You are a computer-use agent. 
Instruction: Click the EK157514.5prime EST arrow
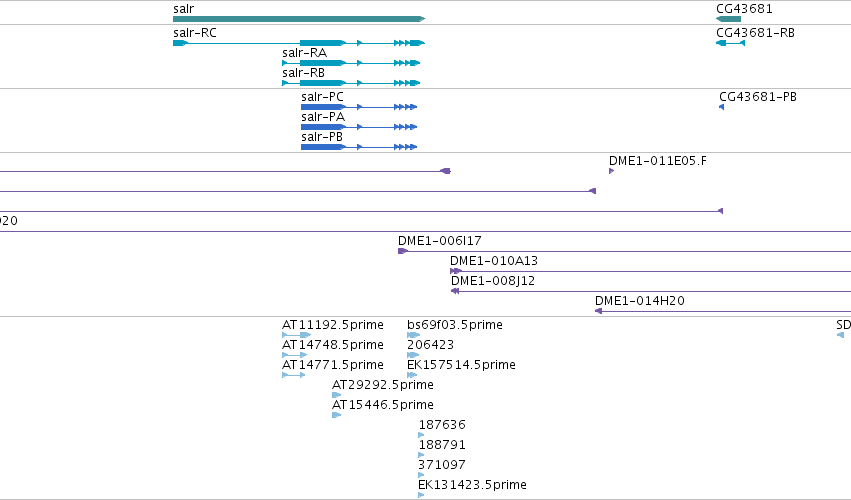(412, 375)
